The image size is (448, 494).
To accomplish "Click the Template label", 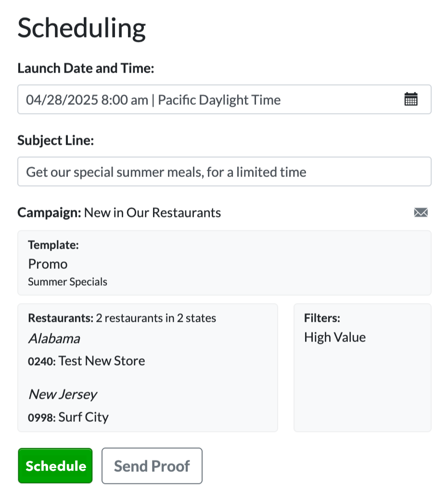I will coord(53,245).
